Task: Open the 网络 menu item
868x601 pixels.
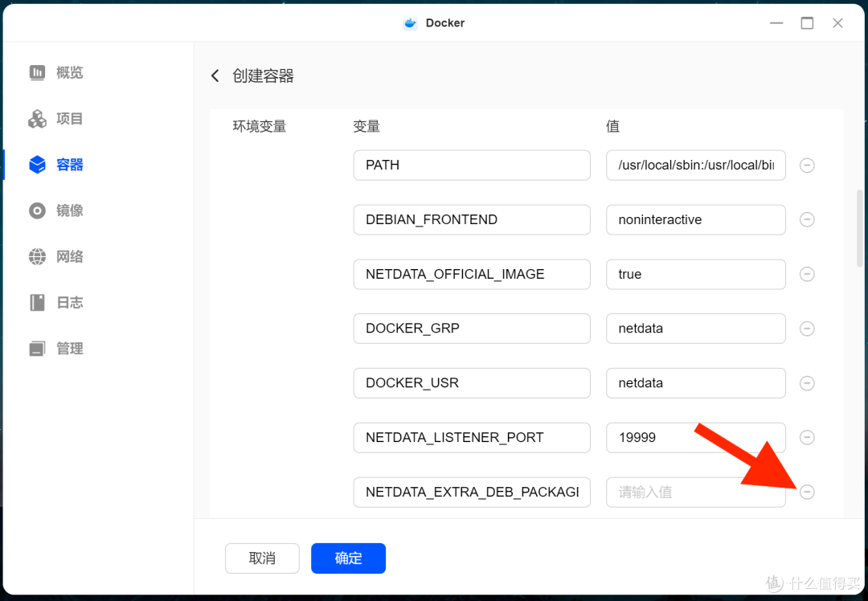Action: [x=70, y=256]
